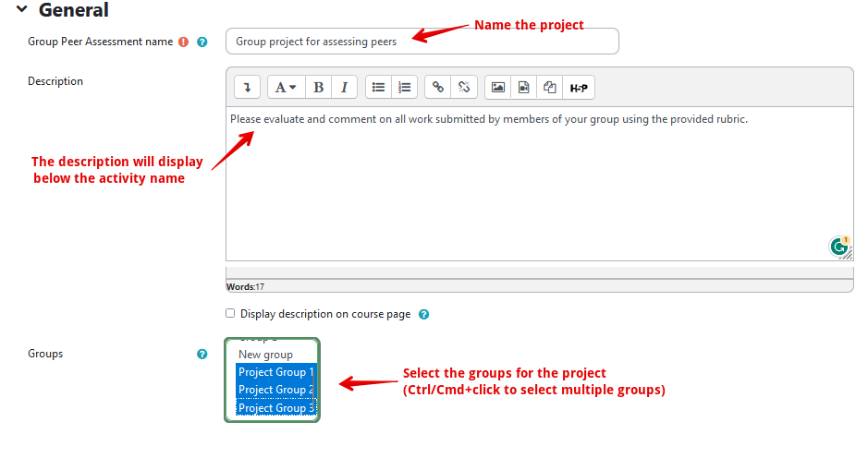This screenshot has width=868, height=458.
Task: Enable Display description on course page checkbox
Action: coord(231,314)
